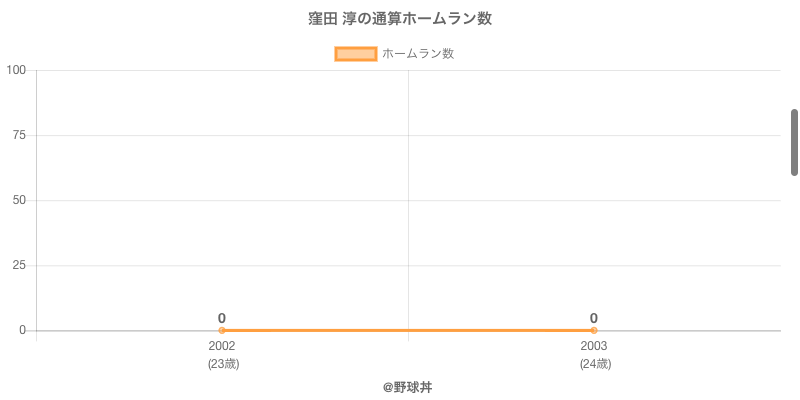800x400 pixels.
Task: Toggle the ホームラン数 legend label
Action: (x=418, y=54)
